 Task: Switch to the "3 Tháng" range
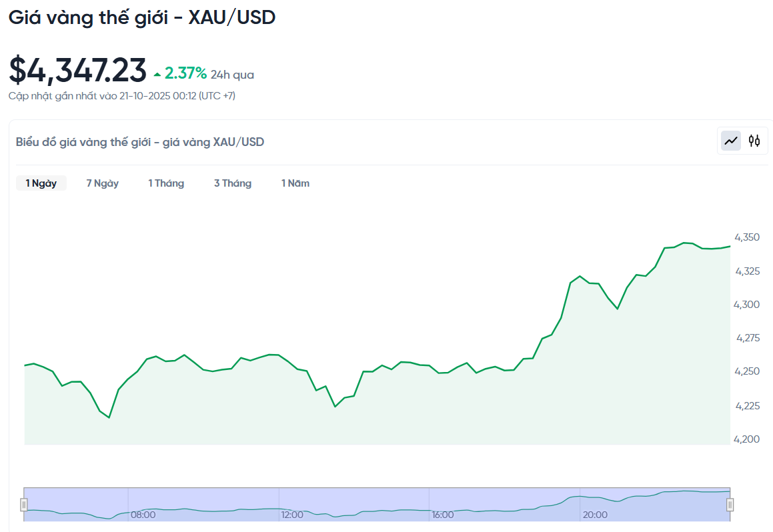(x=233, y=183)
